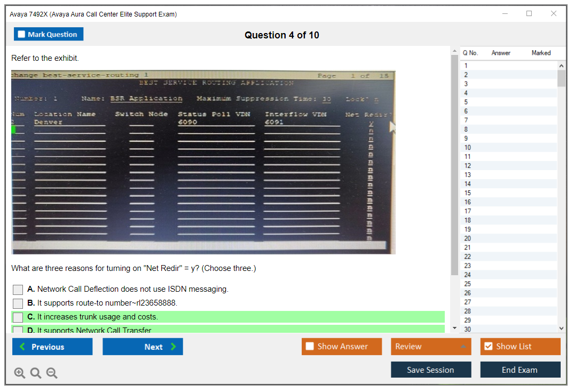
Task: Open the exhibit image of BSR application
Action: pos(203,162)
